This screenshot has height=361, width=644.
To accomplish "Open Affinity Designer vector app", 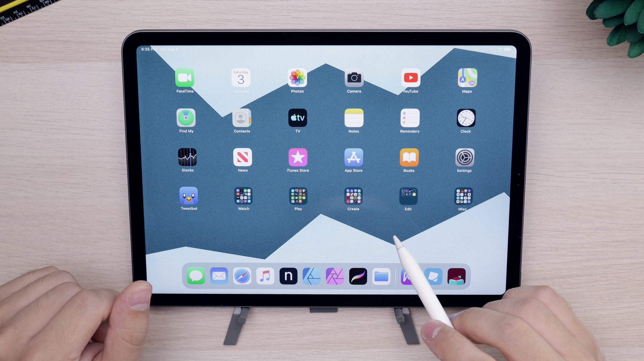I will click(x=311, y=276).
